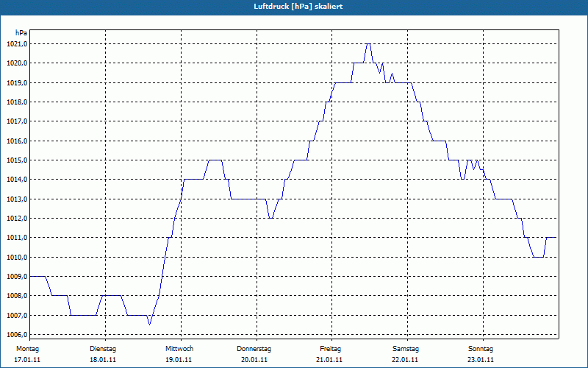The height and width of the screenshot is (368, 588).
Task: Click the date 20.01.11
Action: [254, 360]
